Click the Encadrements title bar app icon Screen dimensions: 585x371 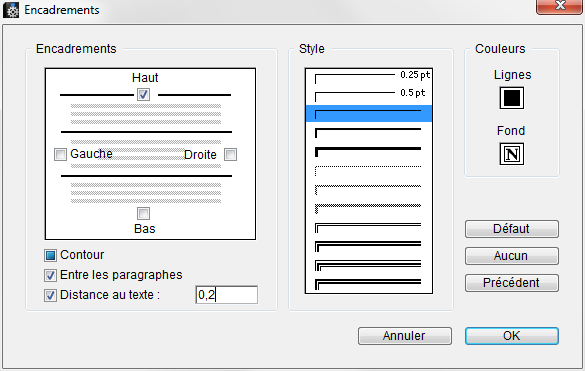pos(11,10)
